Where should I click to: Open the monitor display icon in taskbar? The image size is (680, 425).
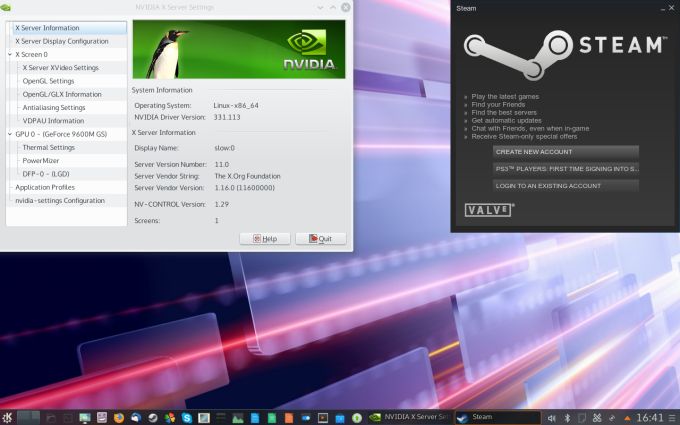click(85, 418)
